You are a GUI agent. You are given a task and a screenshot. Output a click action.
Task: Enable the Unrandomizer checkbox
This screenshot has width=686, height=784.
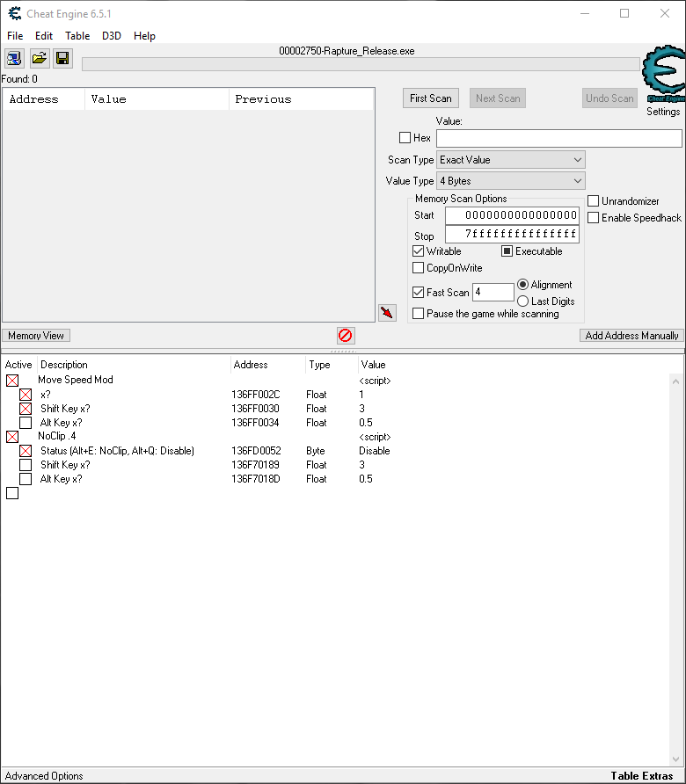593,201
